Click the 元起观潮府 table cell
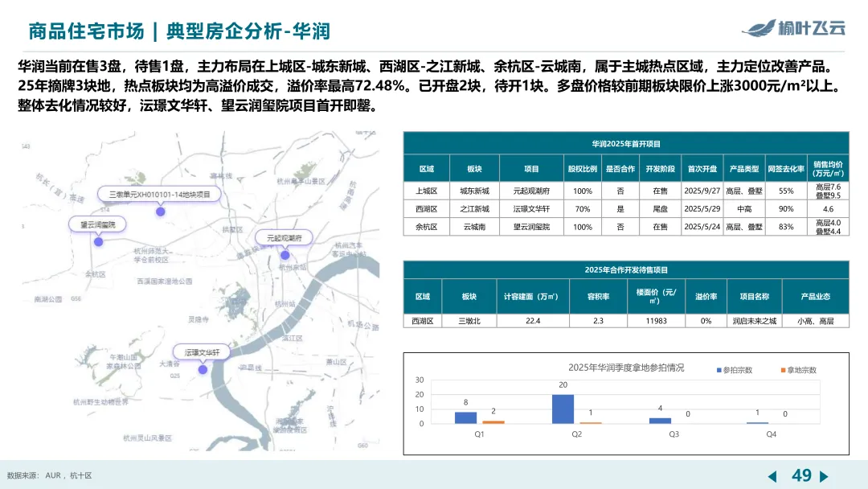Screen dimensions: 868x489 point(531,191)
